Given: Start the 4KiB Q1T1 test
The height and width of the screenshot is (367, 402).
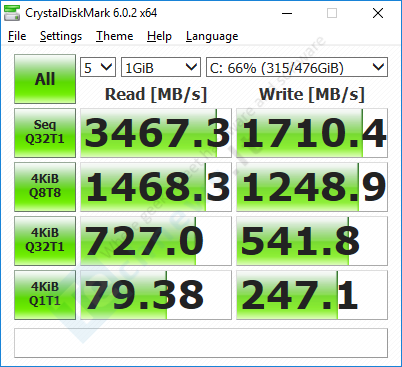Looking at the screenshot, I should [45, 295].
